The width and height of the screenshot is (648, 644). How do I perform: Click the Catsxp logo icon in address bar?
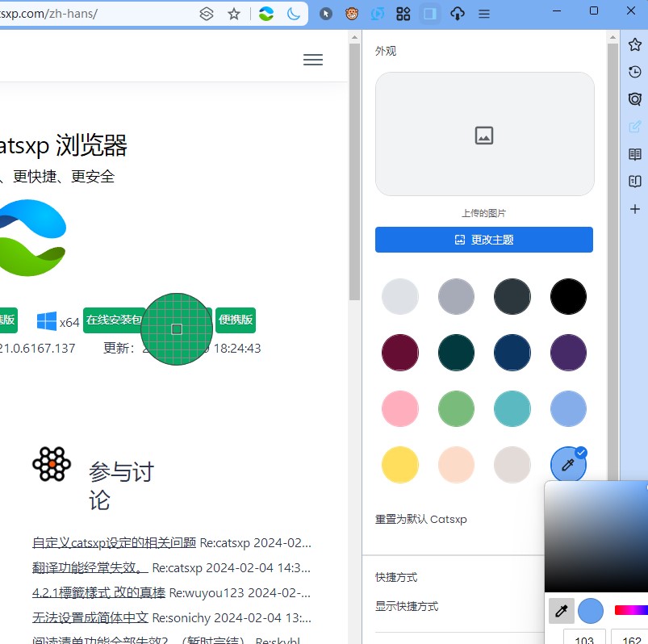(x=266, y=14)
